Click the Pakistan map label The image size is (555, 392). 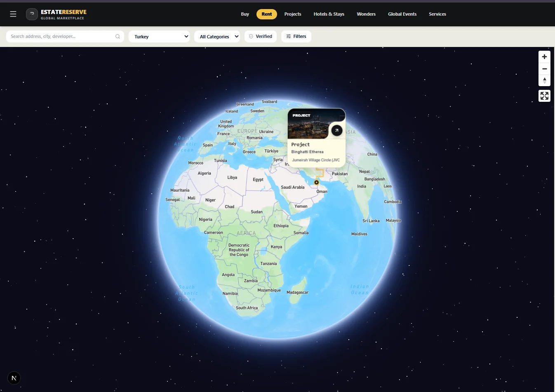coord(340,174)
